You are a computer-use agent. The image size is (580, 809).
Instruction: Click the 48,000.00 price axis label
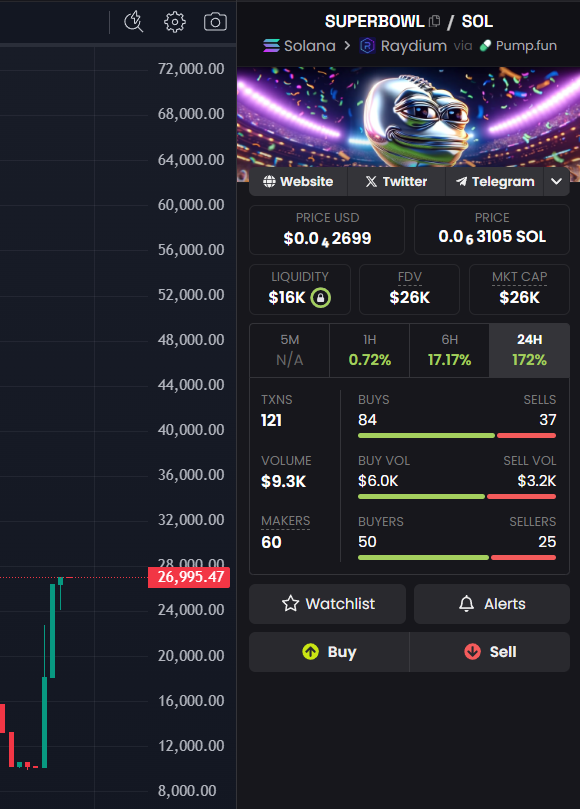point(191,339)
